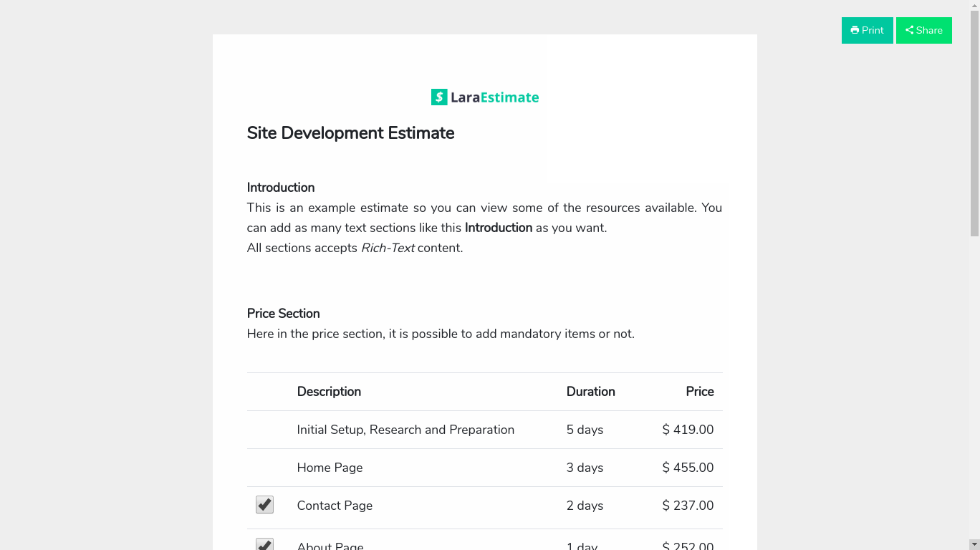Click the Description column header

pyautogui.click(x=329, y=391)
